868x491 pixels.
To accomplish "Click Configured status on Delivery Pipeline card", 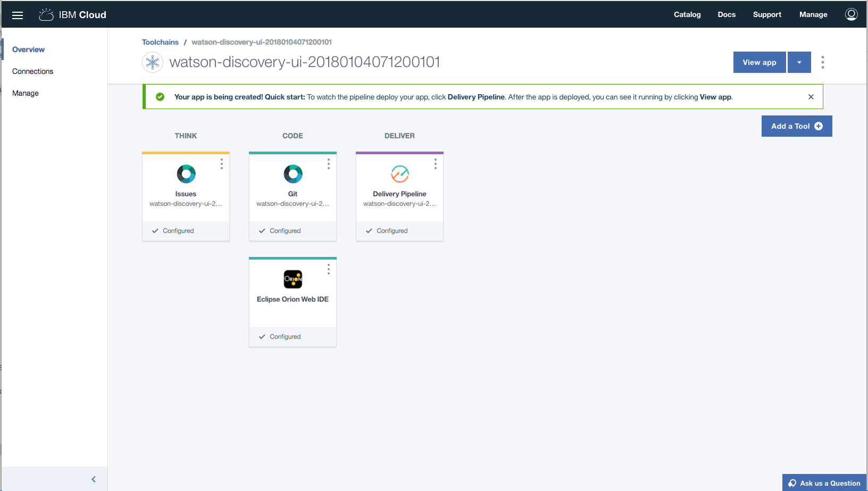I will (387, 231).
